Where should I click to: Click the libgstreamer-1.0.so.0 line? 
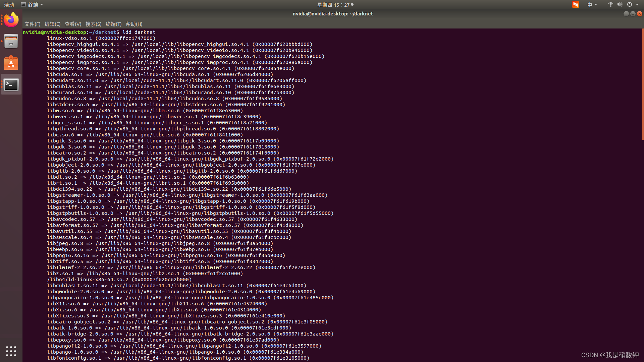187,195
